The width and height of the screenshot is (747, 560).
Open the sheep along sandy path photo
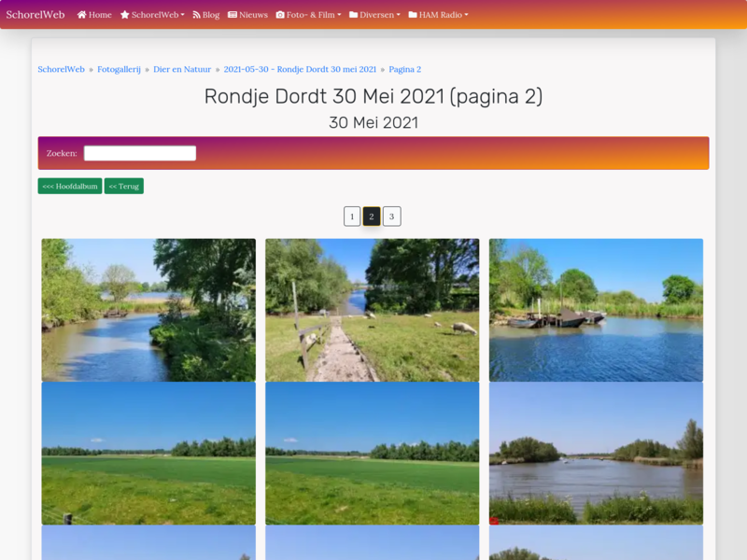click(372, 310)
